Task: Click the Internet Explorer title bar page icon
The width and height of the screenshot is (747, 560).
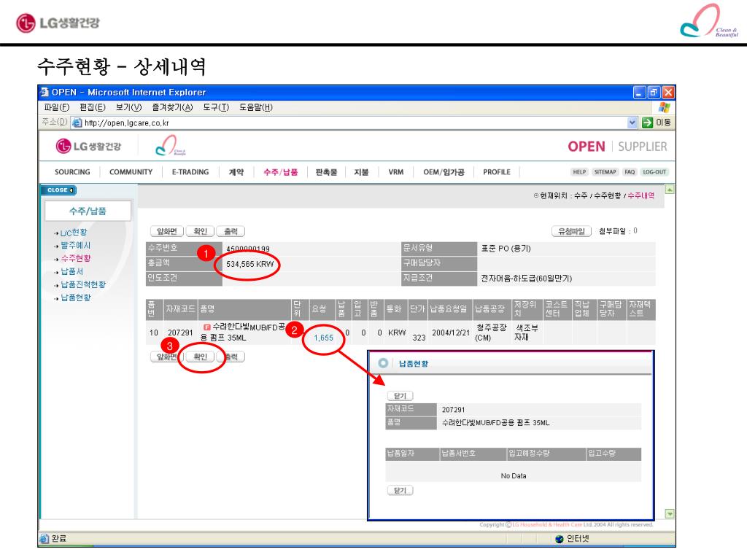Action: pos(44,92)
